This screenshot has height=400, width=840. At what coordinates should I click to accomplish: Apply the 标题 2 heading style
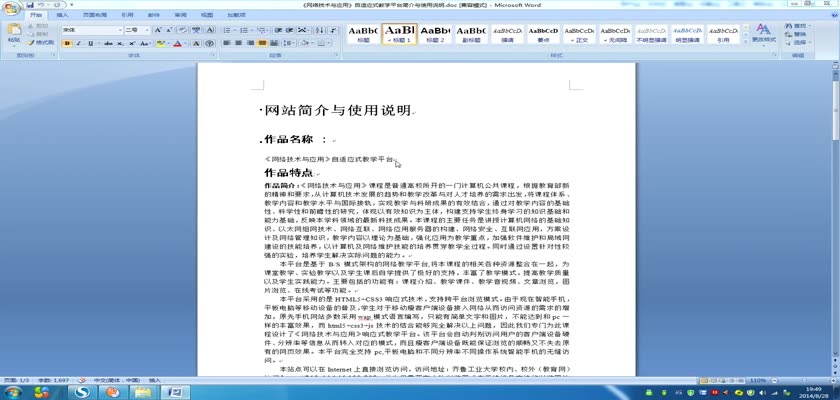[435, 34]
